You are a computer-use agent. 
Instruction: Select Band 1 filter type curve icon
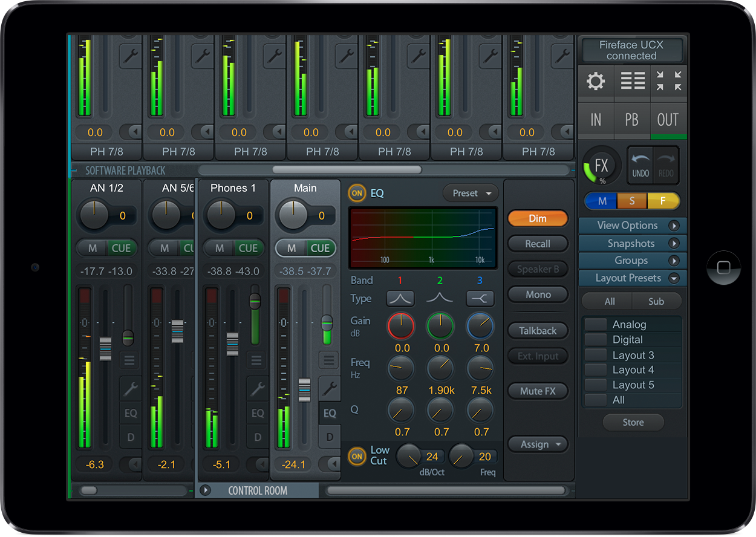(x=400, y=298)
